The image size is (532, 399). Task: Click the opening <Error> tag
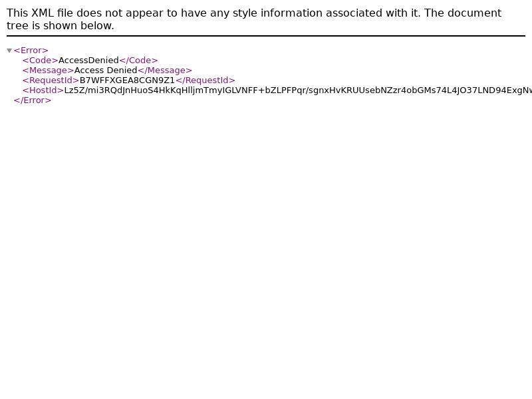(31, 51)
